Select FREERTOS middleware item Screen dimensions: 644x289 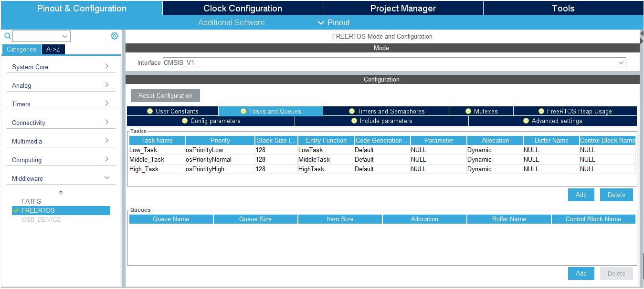pyautogui.click(x=61, y=210)
